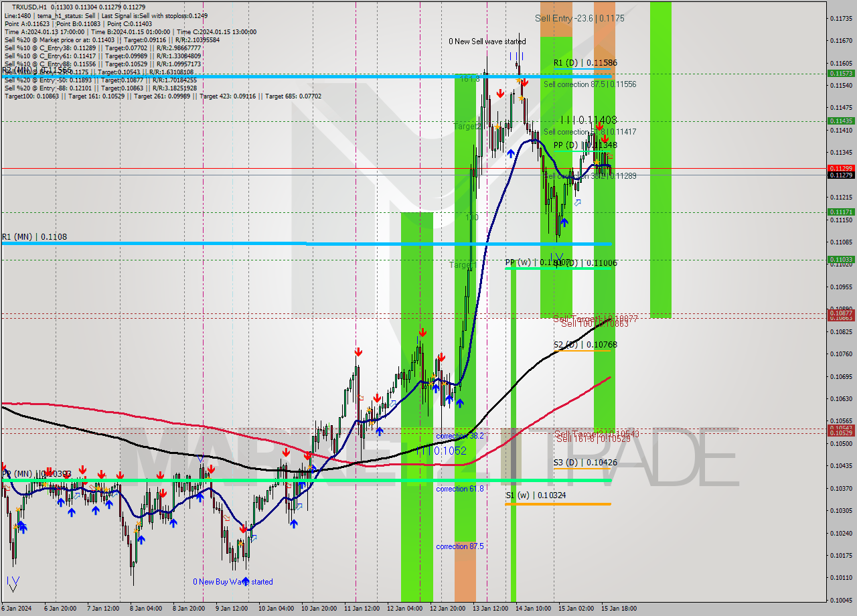The width and height of the screenshot is (857, 616).
Task: Click the red 0.10877 price tag
Action: coord(840,313)
